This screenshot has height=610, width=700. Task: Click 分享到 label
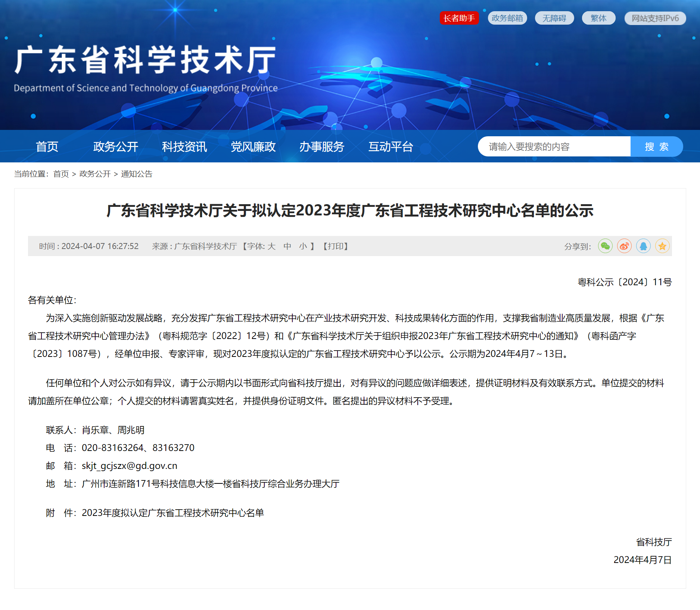point(578,246)
